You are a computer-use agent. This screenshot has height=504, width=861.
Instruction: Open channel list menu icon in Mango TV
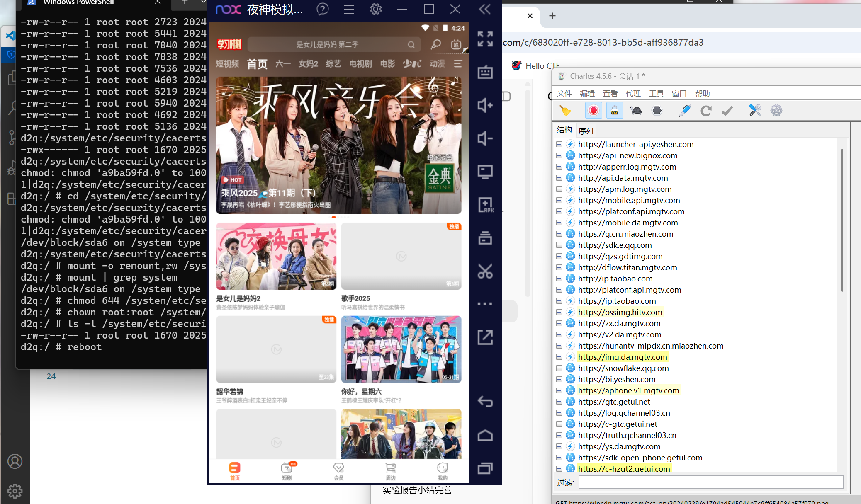pos(458,64)
